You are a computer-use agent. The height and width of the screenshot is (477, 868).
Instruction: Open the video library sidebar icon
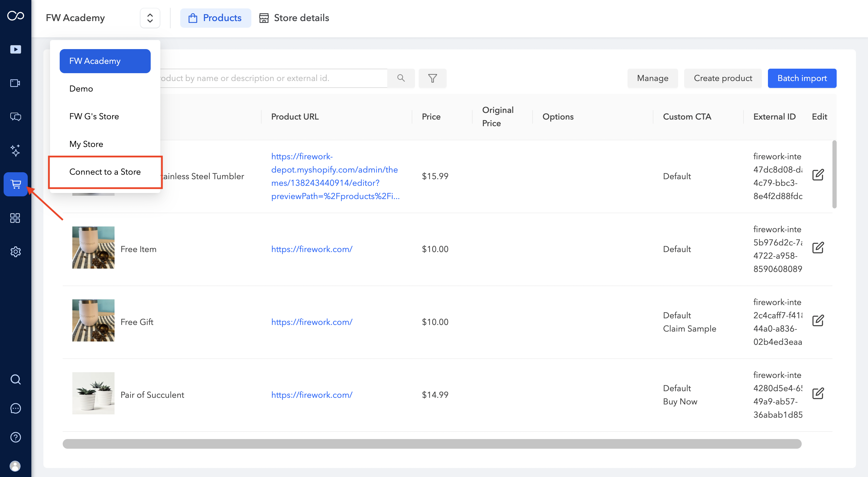15,49
